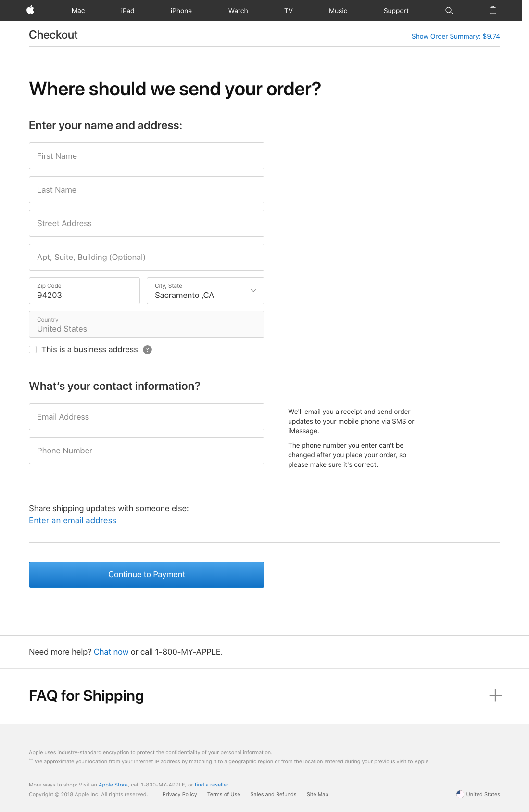Image resolution: width=529 pixels, height=812 pixels.
Task: Open the shopping bag icon
Action: (x=492, y=11)
